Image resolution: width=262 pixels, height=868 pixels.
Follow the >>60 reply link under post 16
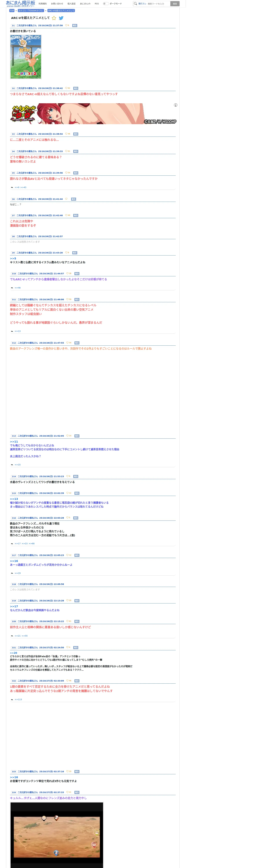tap(31, 544)
